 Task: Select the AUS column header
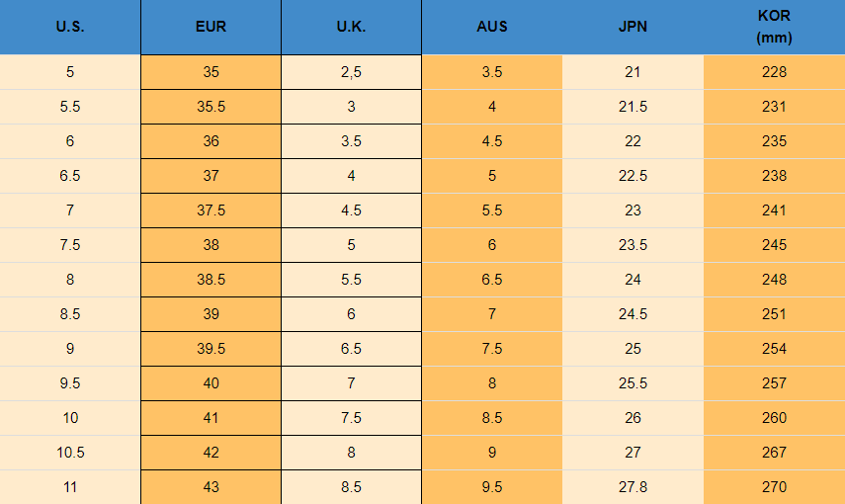click(x=492, y=27)
